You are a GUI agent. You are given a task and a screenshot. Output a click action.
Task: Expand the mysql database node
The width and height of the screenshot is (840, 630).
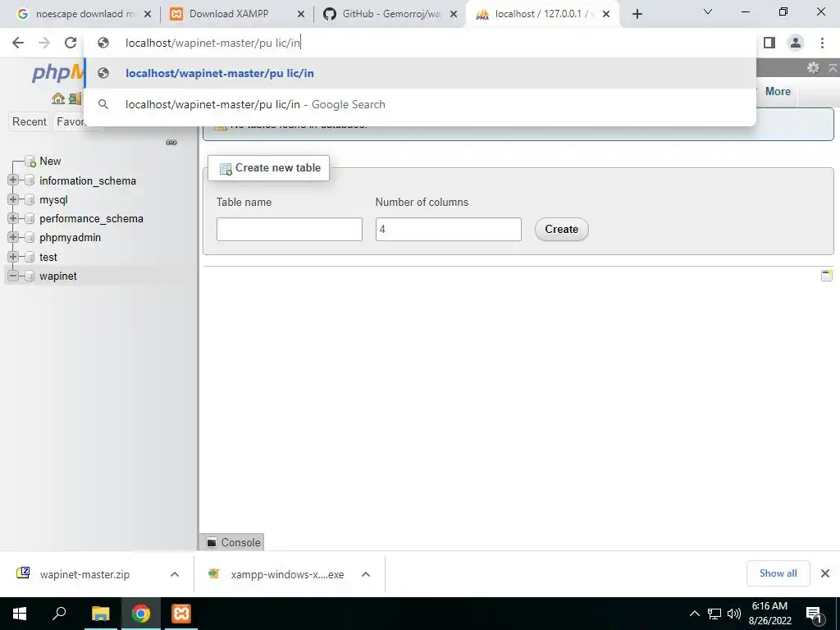13,199
